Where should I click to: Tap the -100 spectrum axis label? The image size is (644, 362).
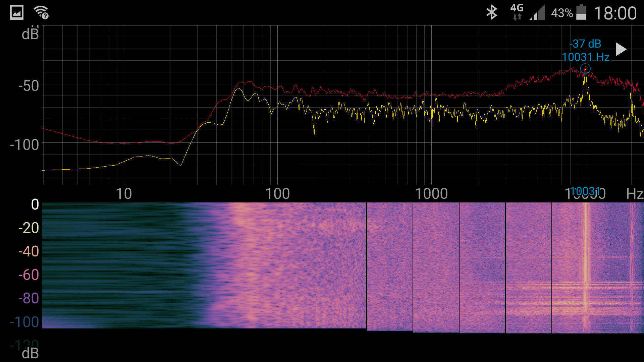tap(24, 145)
